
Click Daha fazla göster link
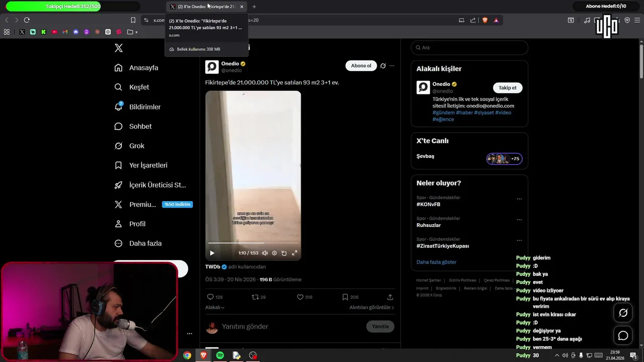point(436,262)
